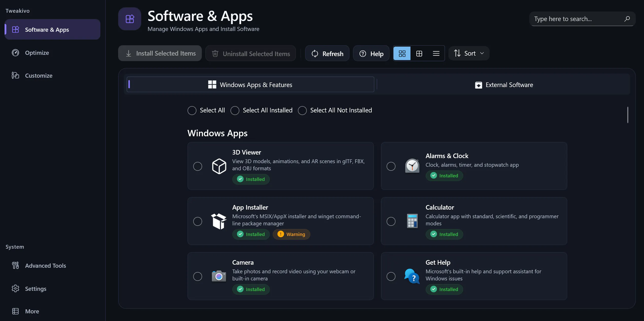Select the Select All radio button

[x=192, y=110]
